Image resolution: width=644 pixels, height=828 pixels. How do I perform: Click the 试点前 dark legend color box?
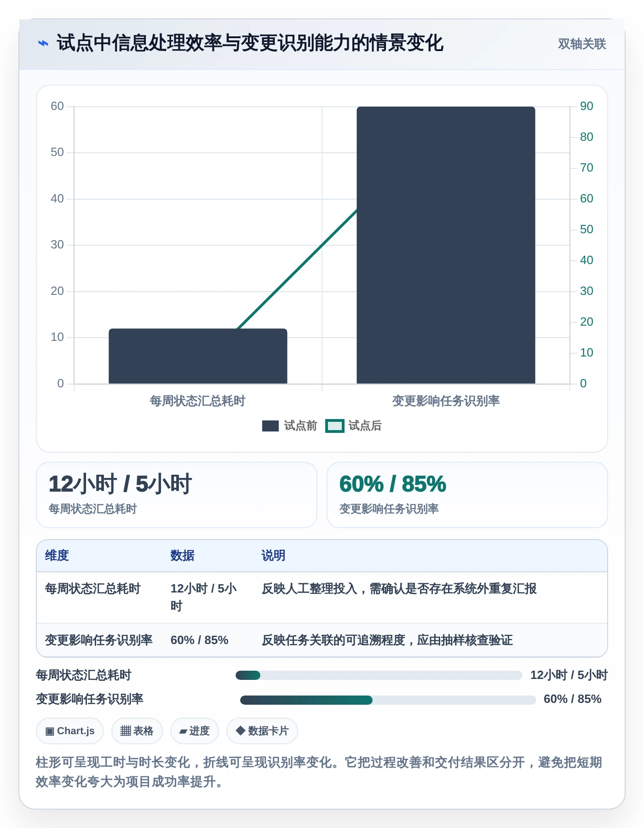click(x=270, y=426)
